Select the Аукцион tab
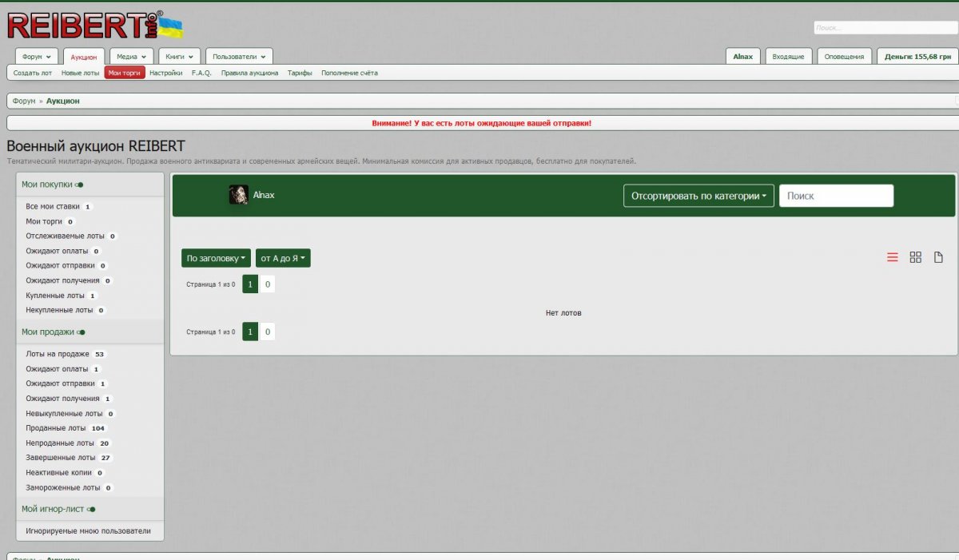The image size is (959, 560). pos(84,57)
